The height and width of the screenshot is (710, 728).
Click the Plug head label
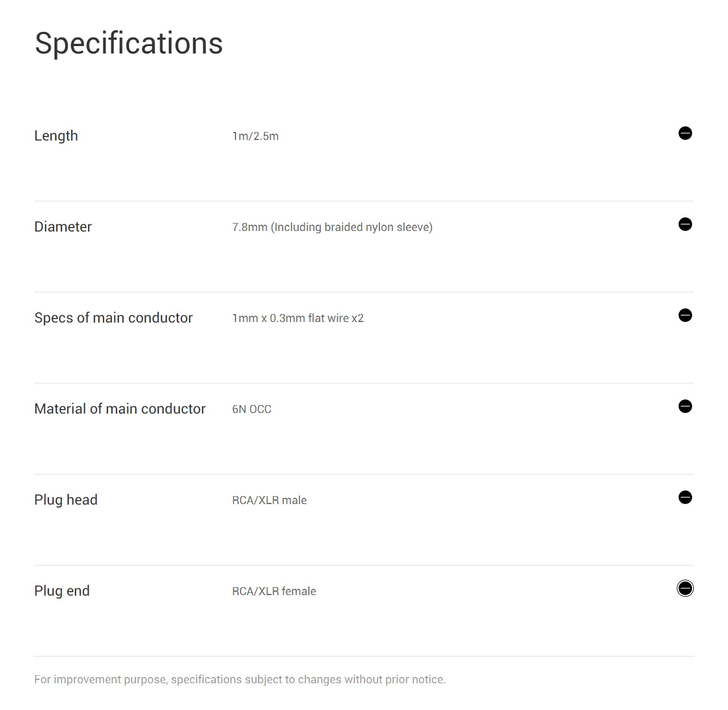point(65,500)
